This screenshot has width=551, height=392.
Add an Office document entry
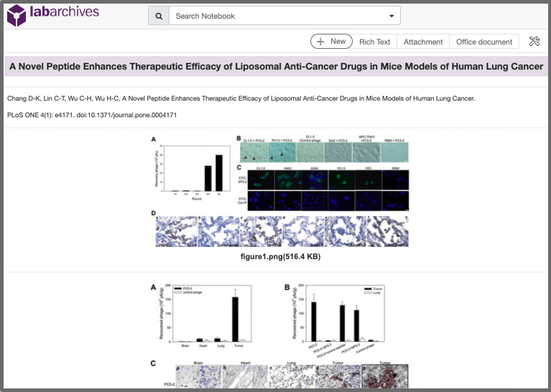coord(484,42)
